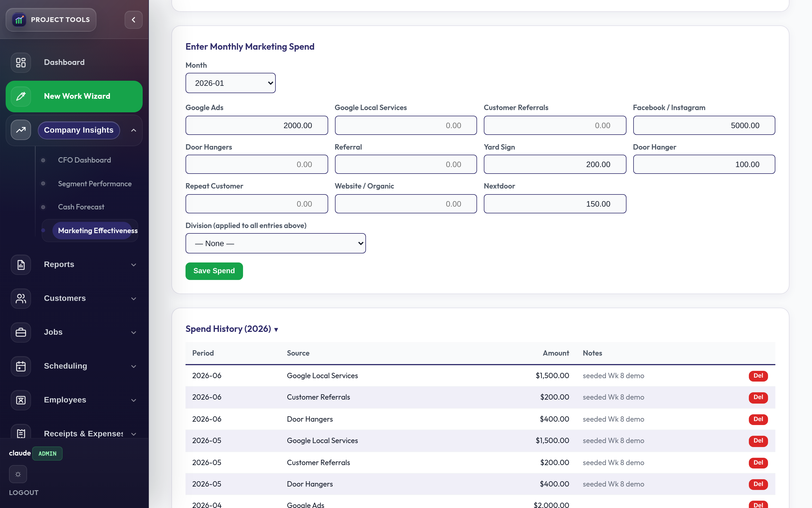Viewport: 812px width, 508px height.
Task: Delete the 2026-05 Google Local Services row
Action: [x=758, y=441]
